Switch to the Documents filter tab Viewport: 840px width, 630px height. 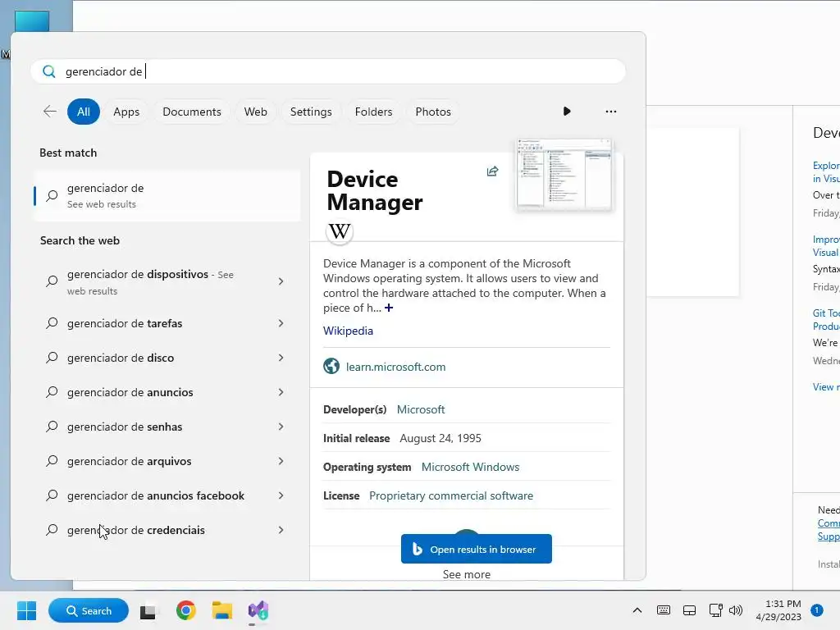192,112
